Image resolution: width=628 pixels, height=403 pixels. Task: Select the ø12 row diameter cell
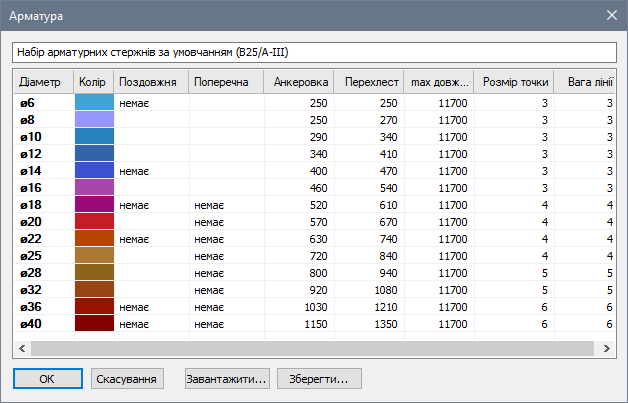tap(43, 153)
